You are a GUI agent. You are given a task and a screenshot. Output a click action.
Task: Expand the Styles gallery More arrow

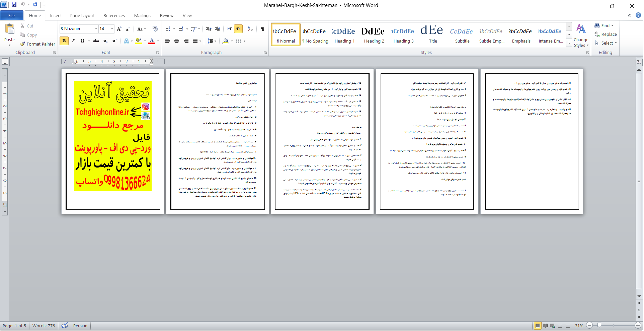pyautogui.click(x=569, y=43)
